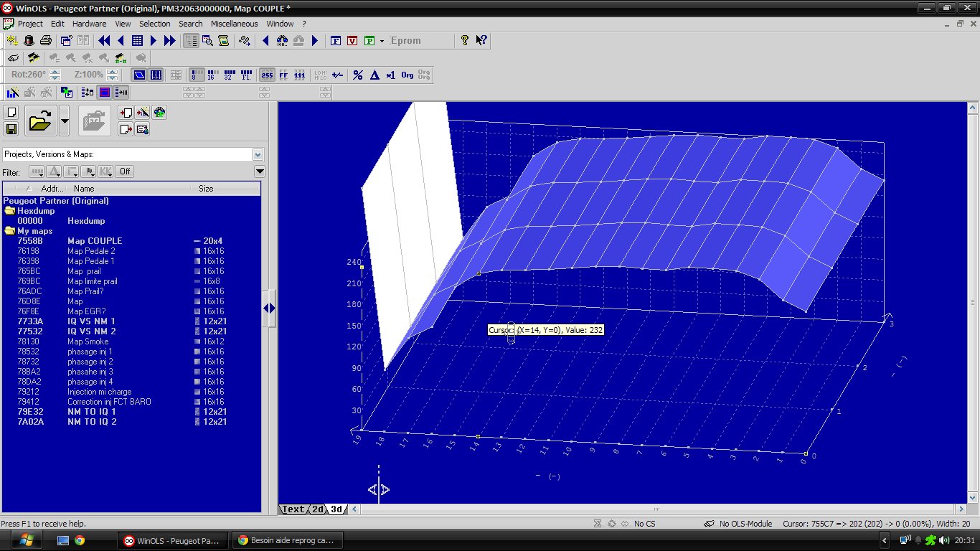Open dropdown arrow beside open-folder button

coord(65,121)
